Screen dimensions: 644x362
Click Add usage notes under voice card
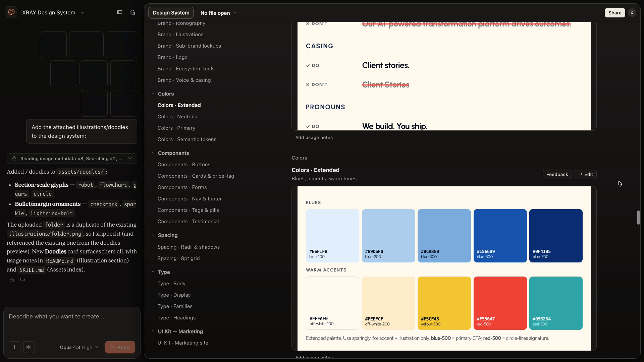click(x=314, y=137)
